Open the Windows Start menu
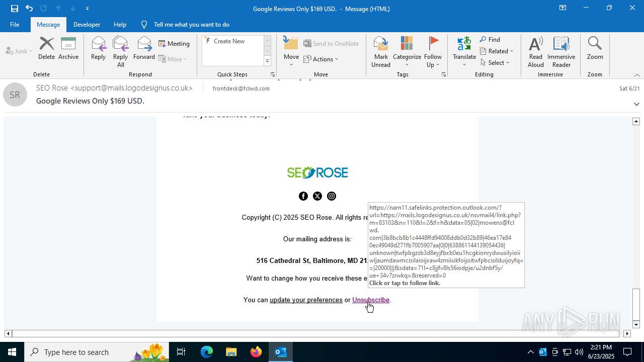Viewport: 644px width, 362px height. pos(12,352)
